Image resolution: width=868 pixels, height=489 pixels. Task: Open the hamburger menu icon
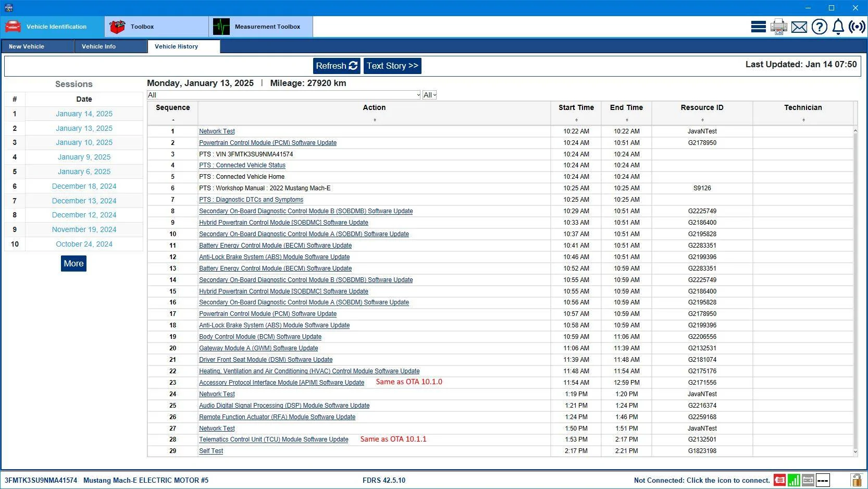click(x=758, y=27)
